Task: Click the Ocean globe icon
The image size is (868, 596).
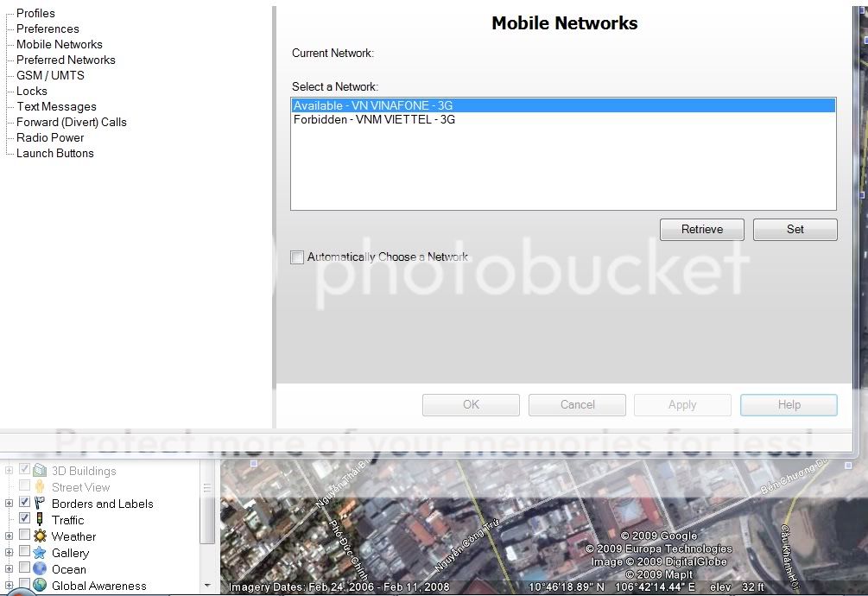Action: 40,569
